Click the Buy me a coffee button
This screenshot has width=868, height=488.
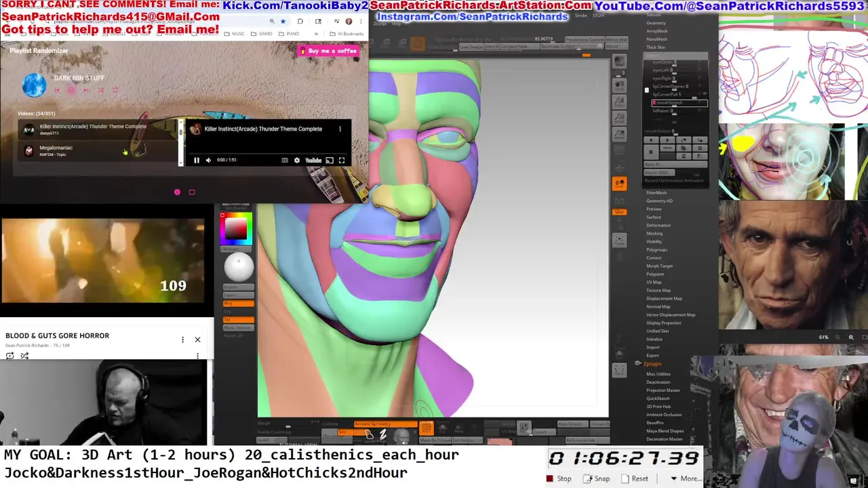(x=328, y=51)
